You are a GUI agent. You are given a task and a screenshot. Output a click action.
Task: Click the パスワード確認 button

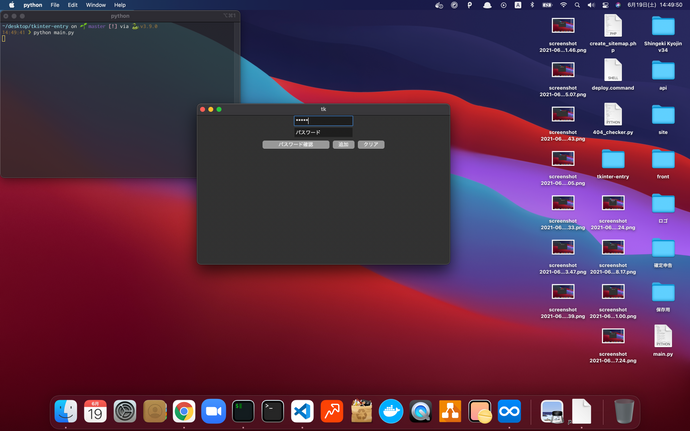[x=296, y=144]
